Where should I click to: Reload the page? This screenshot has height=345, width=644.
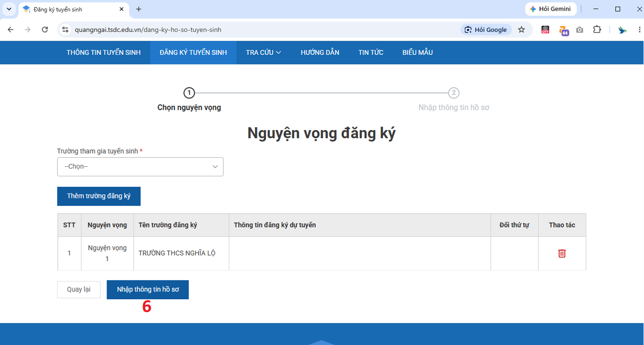tap(45, 30)
